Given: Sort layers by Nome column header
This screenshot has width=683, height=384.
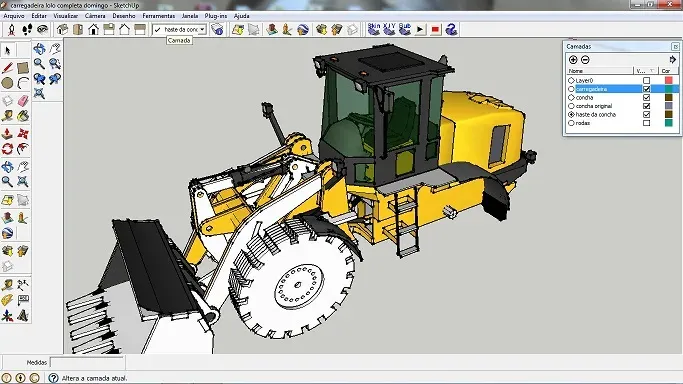Looking at the screenshot, I should point(600,71).
